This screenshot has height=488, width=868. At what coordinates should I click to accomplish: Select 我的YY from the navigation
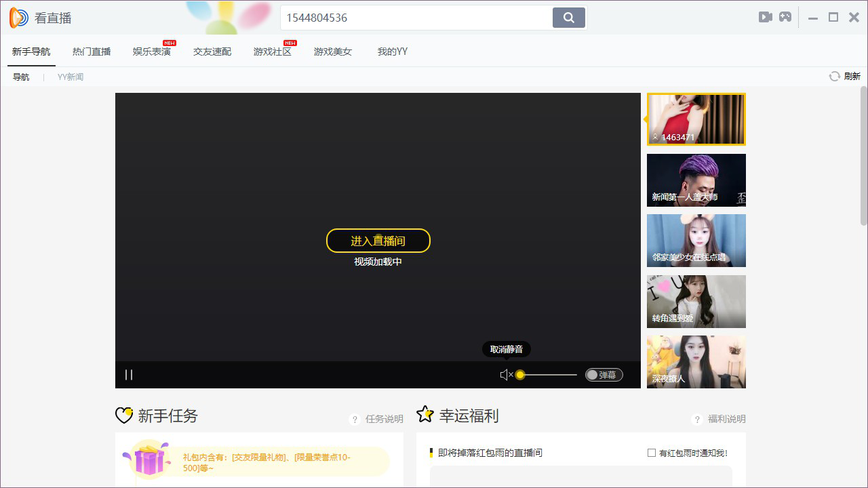pyautogui.click(x=391, y=50)
